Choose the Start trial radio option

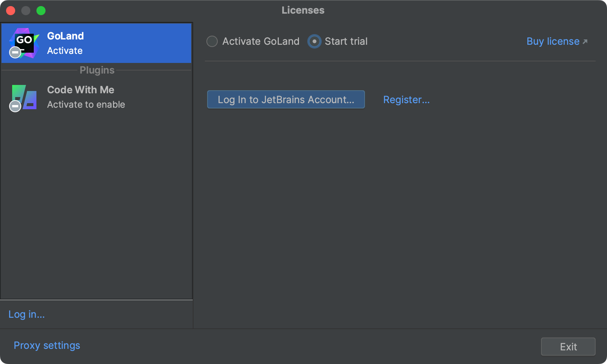[x=315, y=41]
